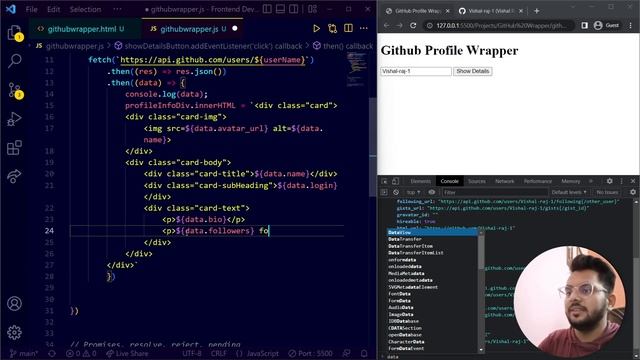Open a new browser tab
640x360 pixels.
(537, 11)
